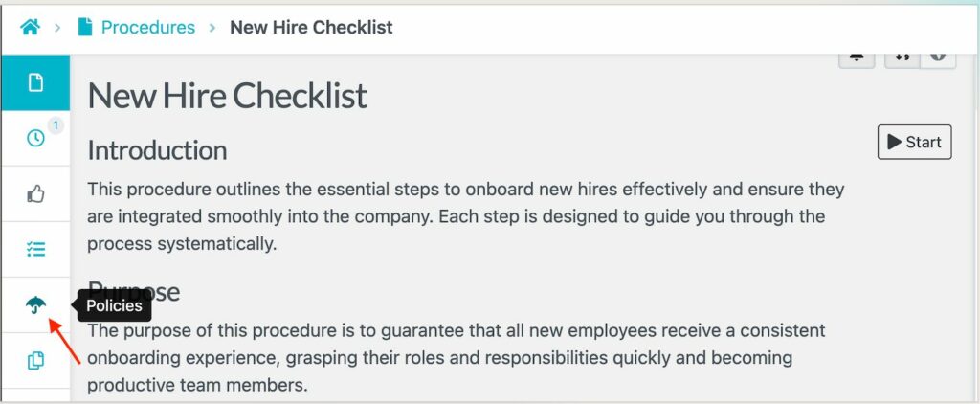The height and width of the screenshot is (404, 980).
Task: Click the Policies tooltip label
Action: point(114,306)
